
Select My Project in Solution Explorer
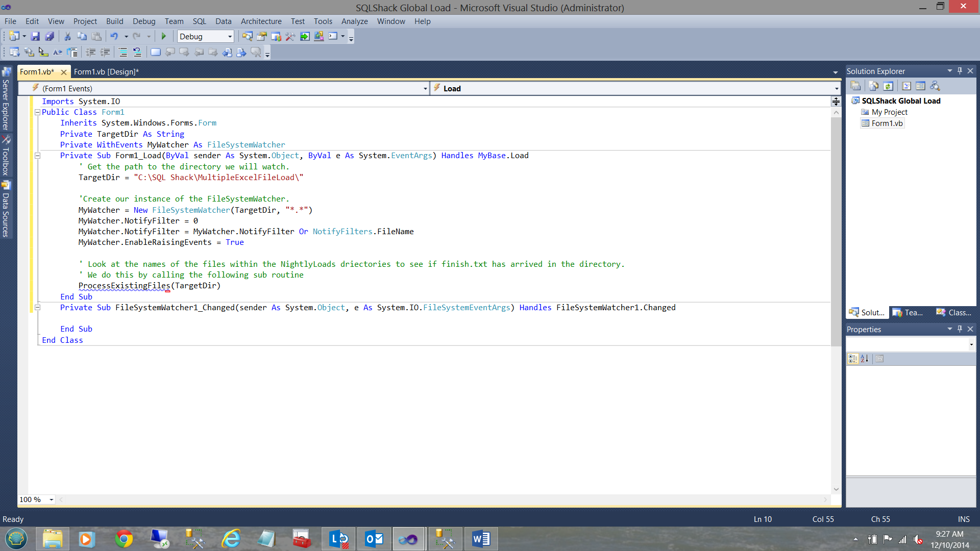coord(889,112)
